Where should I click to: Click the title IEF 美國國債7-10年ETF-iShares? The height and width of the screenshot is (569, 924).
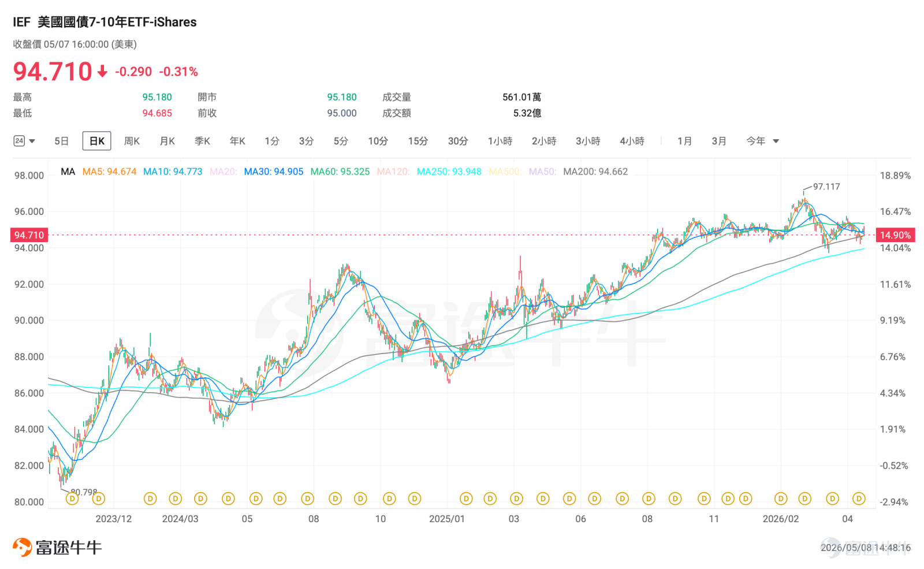[x=105, y=22]
